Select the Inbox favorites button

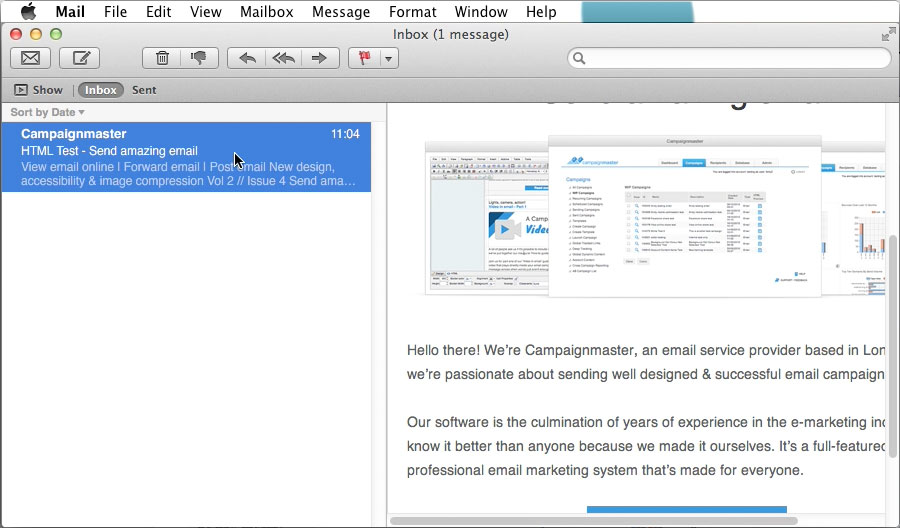pyautogui.click(x=101, y=90)
